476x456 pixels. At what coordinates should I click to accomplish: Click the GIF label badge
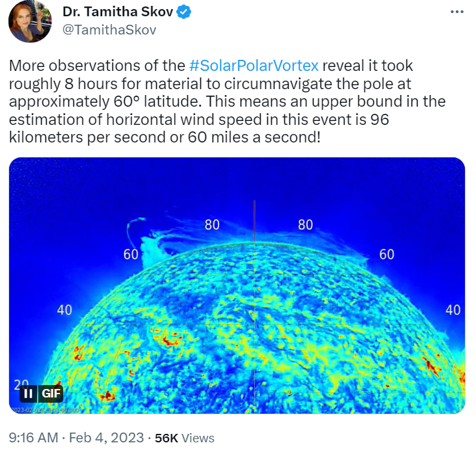pos(51,394)
